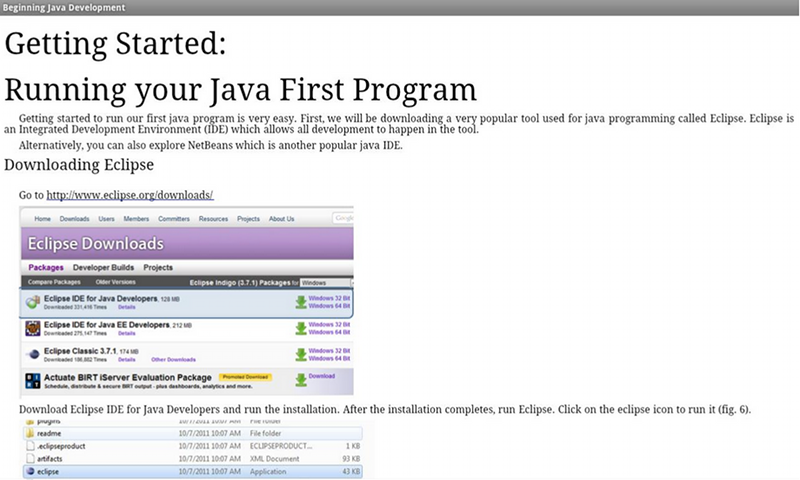
Task: Click the Downloading Eclipse section heading
Action: [x=79, y=165]
